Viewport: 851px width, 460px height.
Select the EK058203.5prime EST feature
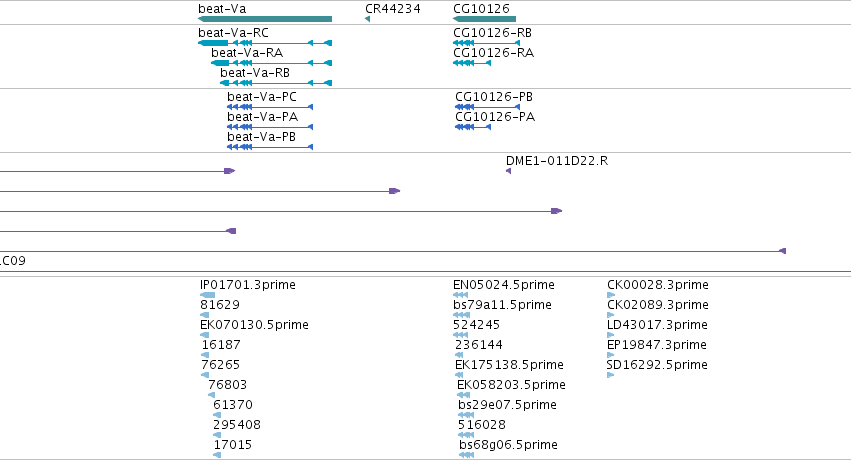463,395
